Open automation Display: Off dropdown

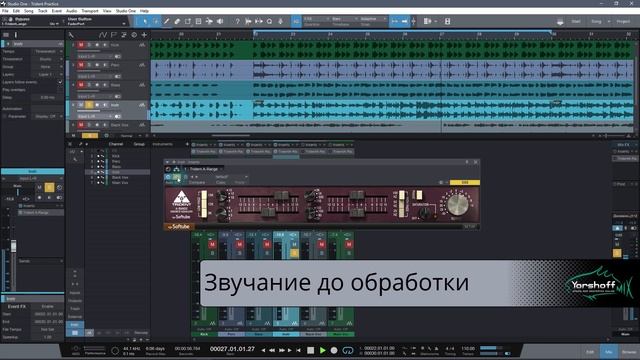coord(47,116)
